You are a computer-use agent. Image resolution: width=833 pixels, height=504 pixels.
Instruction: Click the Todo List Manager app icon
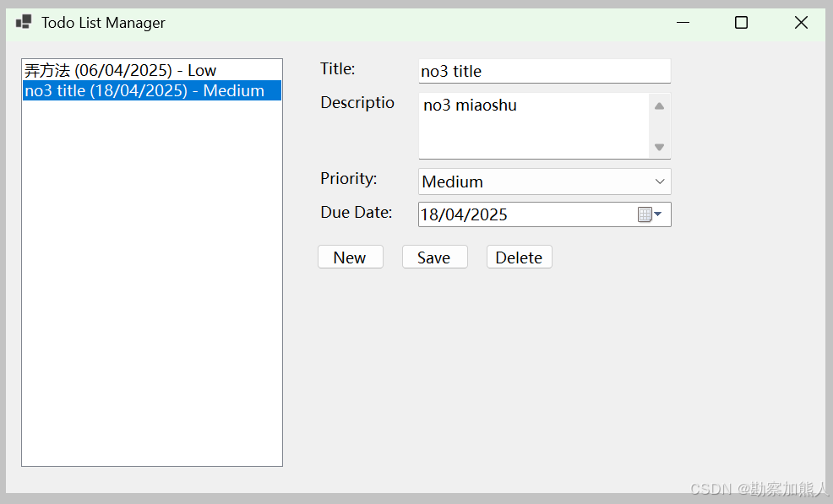(24, 22)
